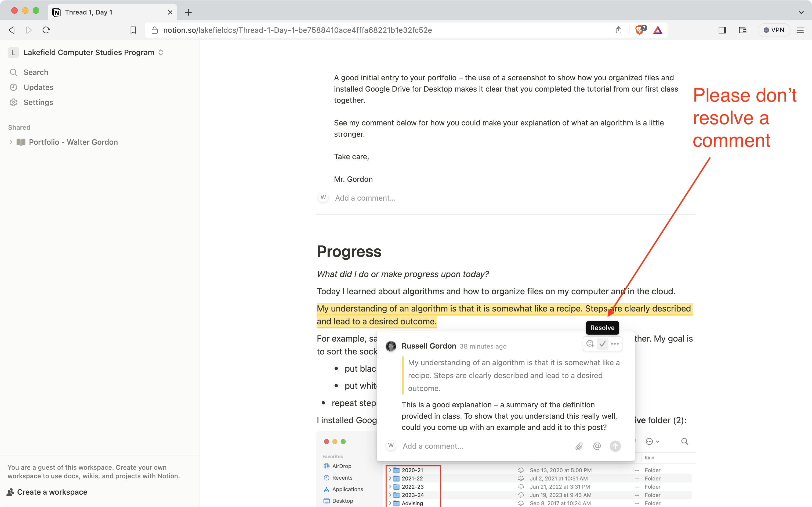This screenshot has width=812, height=507.
Task: Click the highlighted yellow algorithm sentence
Action: (x=469, y=309)
